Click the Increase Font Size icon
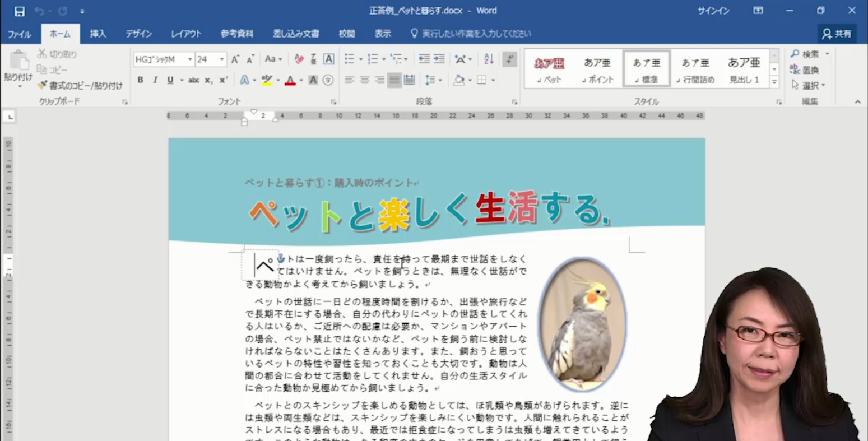This screenshot has width=868, height=441. tap(235, 59)
